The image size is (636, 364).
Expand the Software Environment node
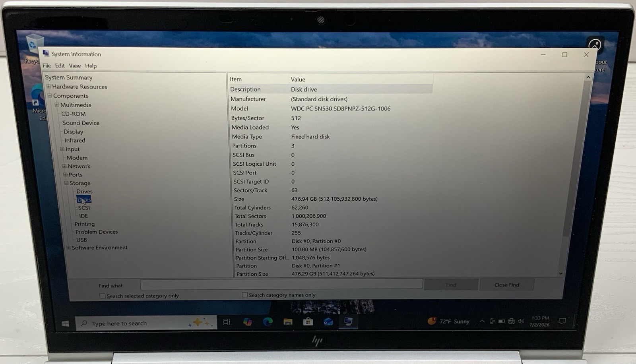pyautogui.click(x=68, y=248)
